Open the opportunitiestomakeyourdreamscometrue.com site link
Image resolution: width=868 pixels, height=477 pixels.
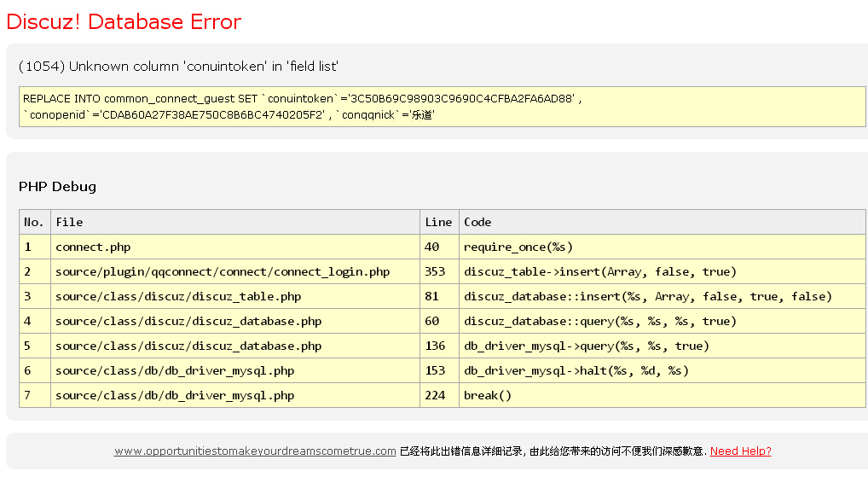point(255,451)
